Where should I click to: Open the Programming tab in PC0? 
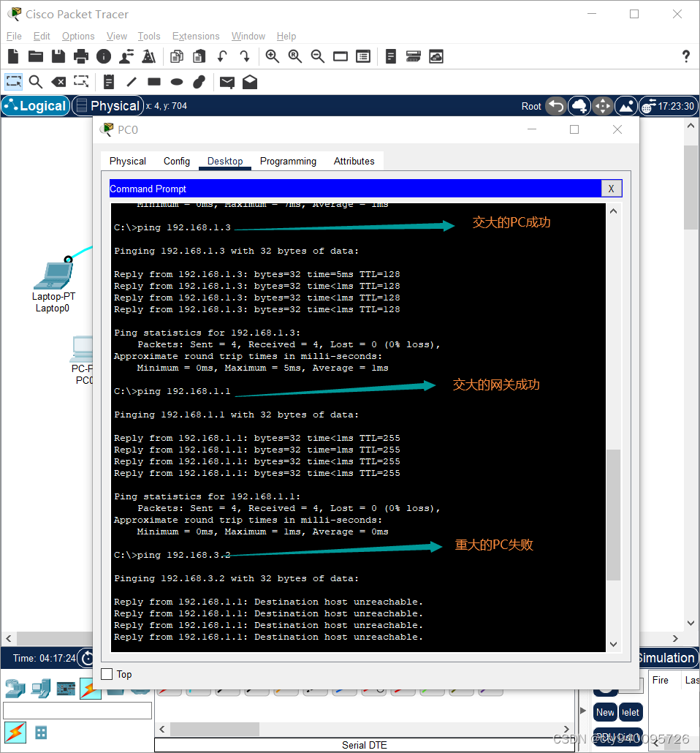(288, 162)
